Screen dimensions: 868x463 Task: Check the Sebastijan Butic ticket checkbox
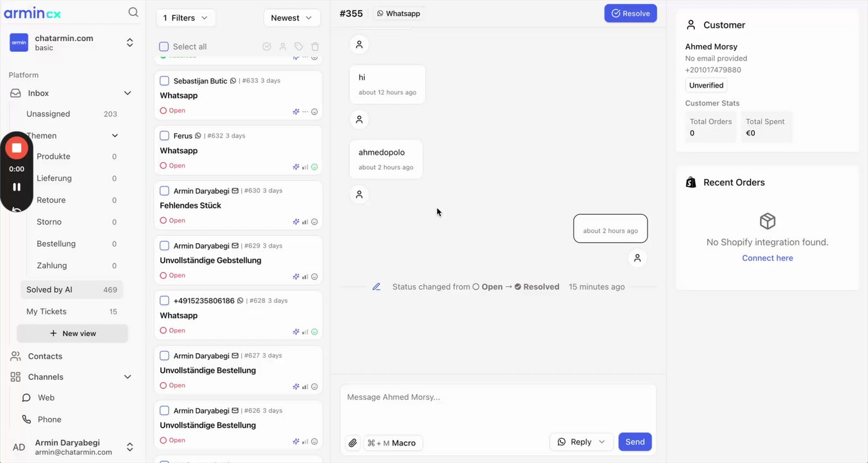pos(165,81)
